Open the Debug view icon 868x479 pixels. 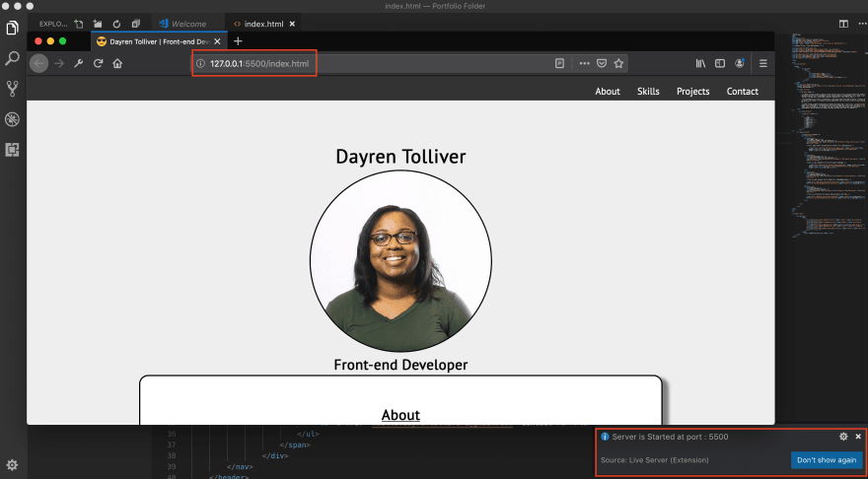12,119
